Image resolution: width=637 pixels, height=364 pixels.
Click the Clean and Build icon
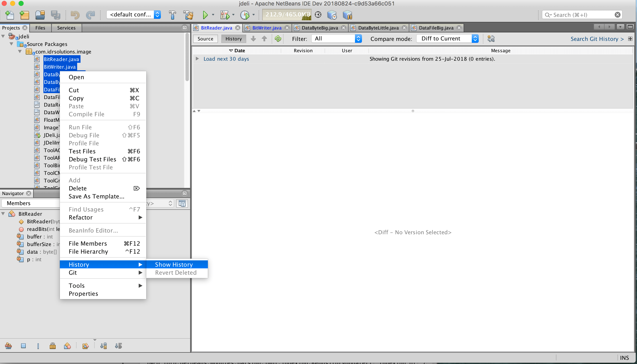pos(188,15)
